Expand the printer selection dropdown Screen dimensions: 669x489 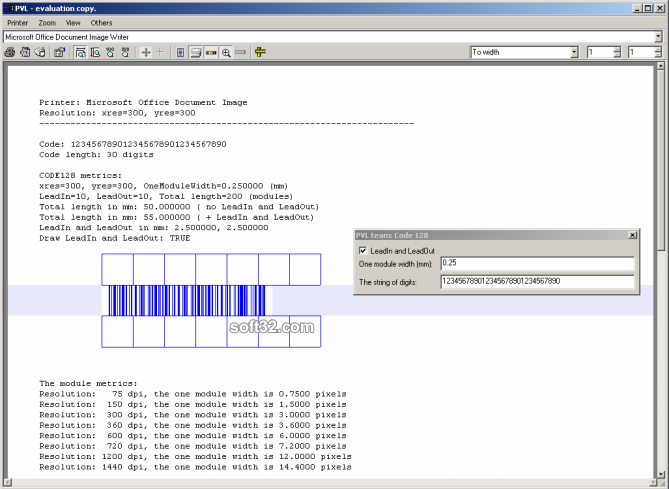[x=658, y=37]
